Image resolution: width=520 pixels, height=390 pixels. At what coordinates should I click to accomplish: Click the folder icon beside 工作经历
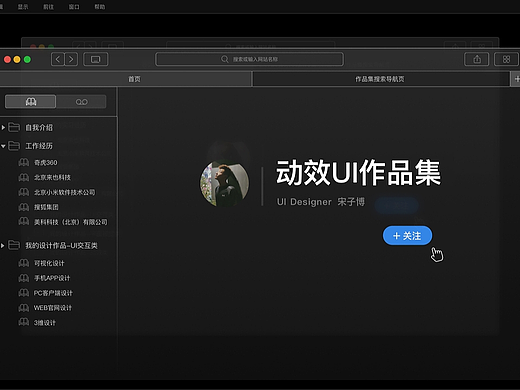(14, 146)
